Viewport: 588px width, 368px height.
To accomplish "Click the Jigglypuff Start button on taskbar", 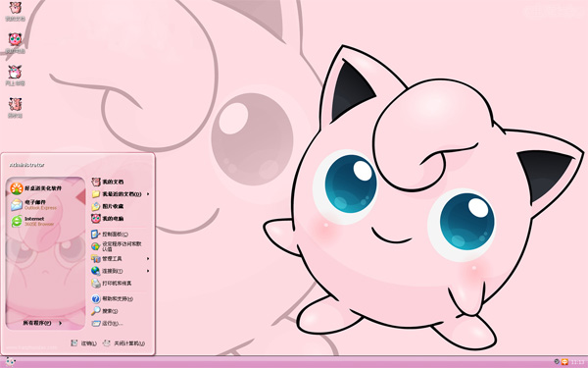I will (10, 362).
